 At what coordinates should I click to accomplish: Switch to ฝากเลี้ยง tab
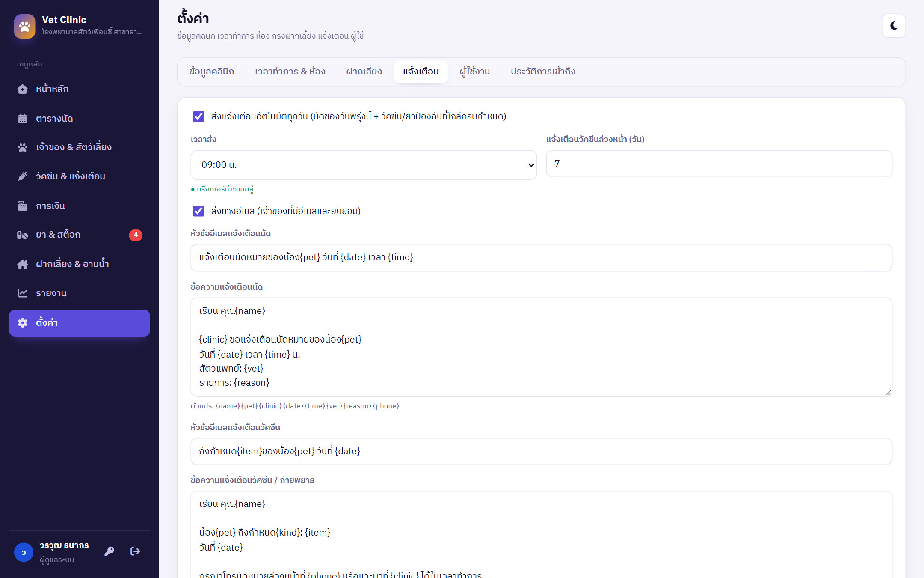(364, 72)
